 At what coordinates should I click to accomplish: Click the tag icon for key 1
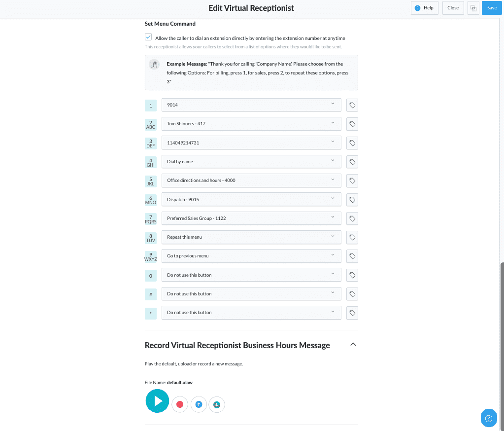(x=352, y=105)
